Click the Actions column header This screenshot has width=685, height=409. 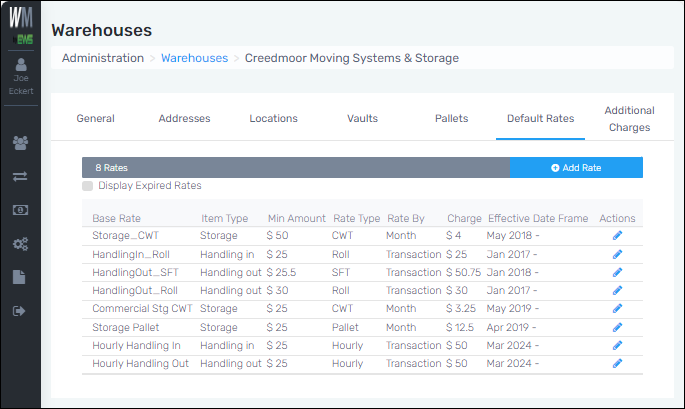point(617,218)
